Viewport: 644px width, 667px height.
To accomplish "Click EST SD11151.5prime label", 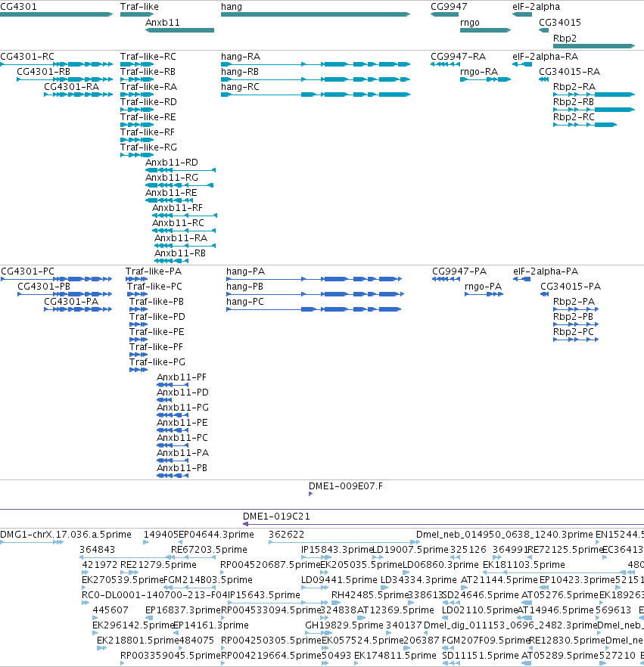I will pos(481,656).
